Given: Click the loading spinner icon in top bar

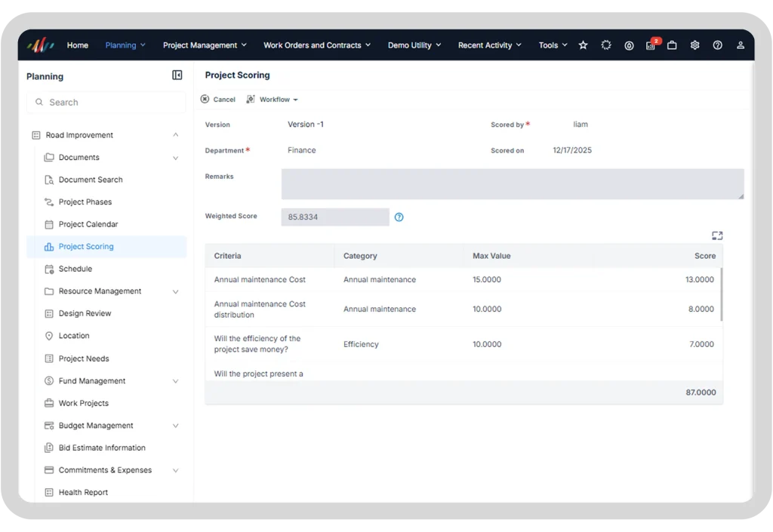Looking at the screenshot, I should pyautogui.click(x=606, y=45).
